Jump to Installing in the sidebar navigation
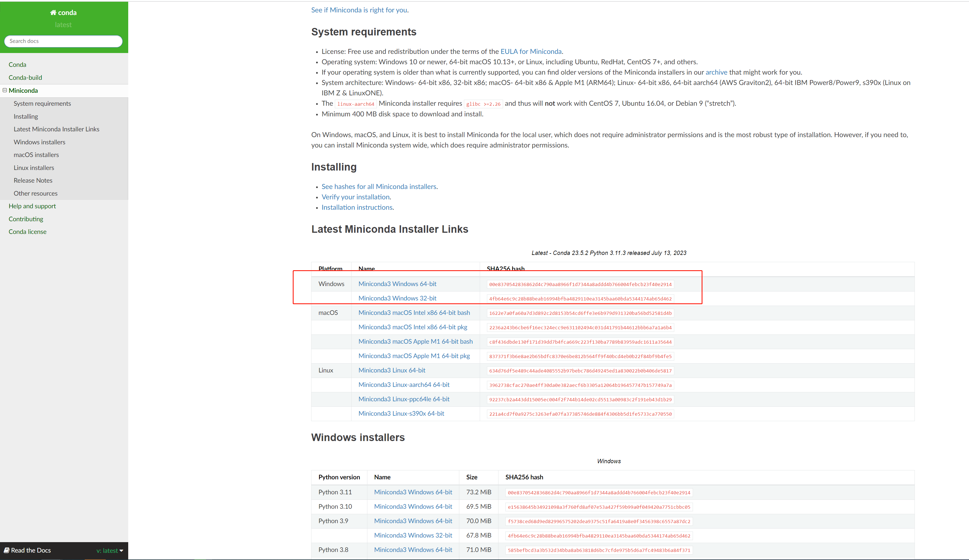Screen dimensions: 969x560 coord(26,116)
